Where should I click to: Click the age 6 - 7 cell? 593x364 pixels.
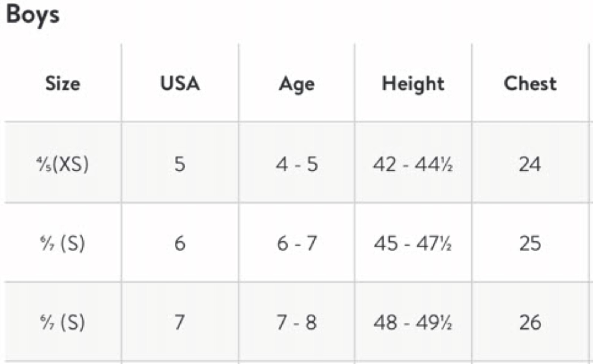point(296,243)
